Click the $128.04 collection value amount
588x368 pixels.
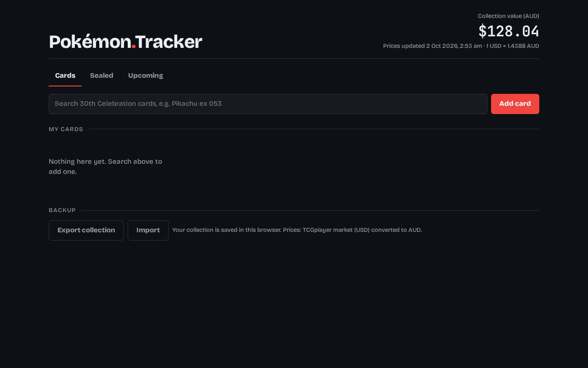509,31
